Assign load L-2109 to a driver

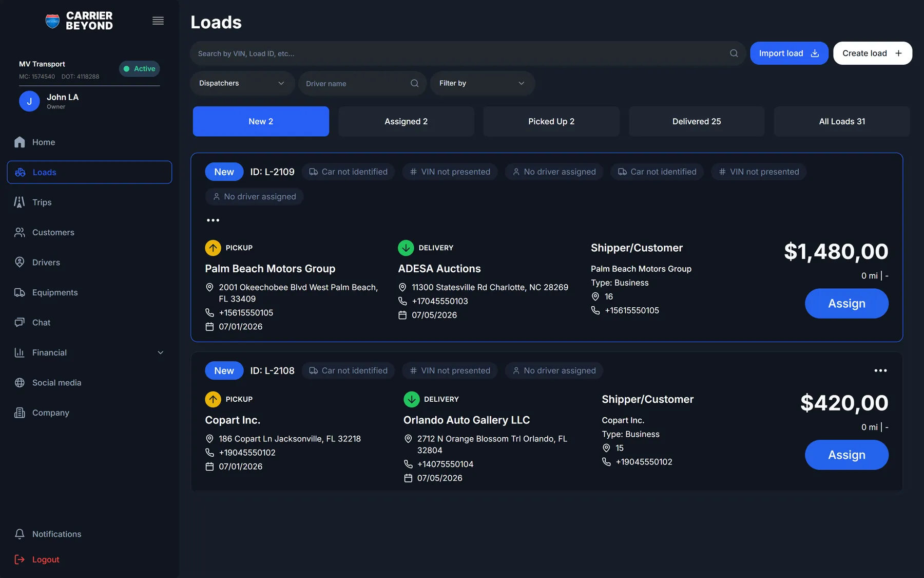[x=846, y=304]
